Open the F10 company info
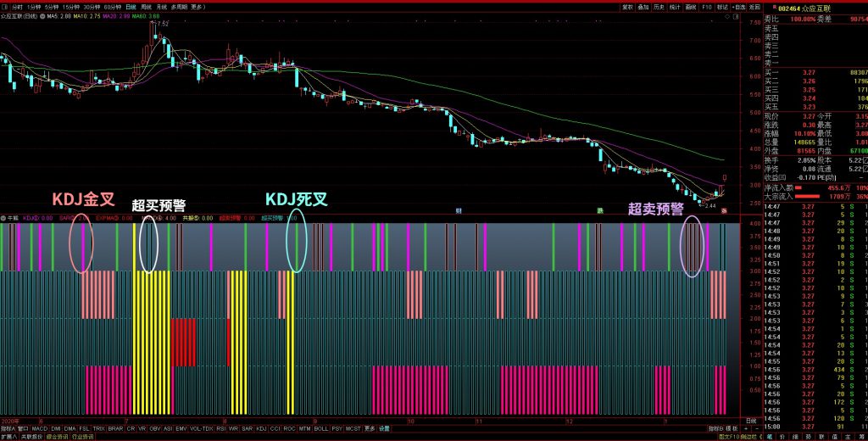 (x=705, y=6)
